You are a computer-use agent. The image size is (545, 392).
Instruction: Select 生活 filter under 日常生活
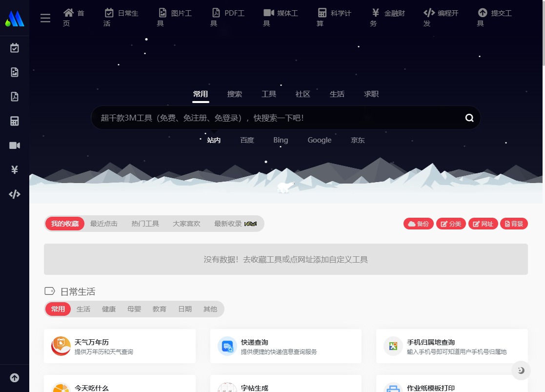tap(83, 309)
